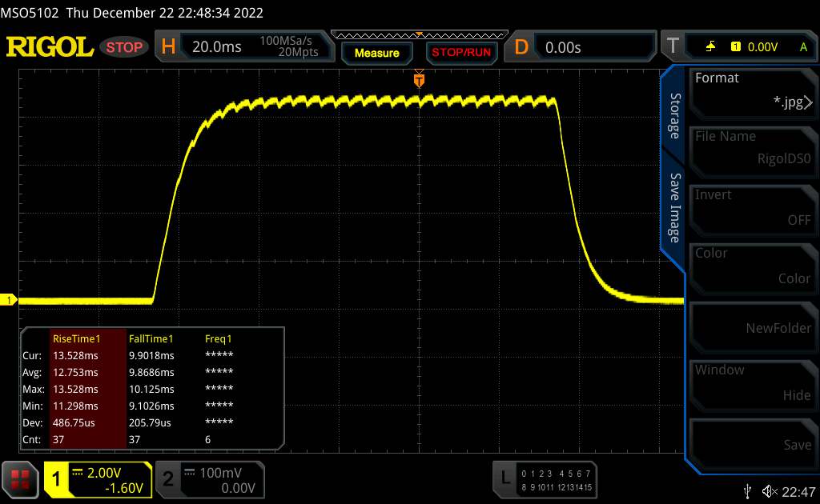Viewport: 820px width, 504px height.
Task: Click sample rate 100MSa/s readout
Action: pos(286,41)
